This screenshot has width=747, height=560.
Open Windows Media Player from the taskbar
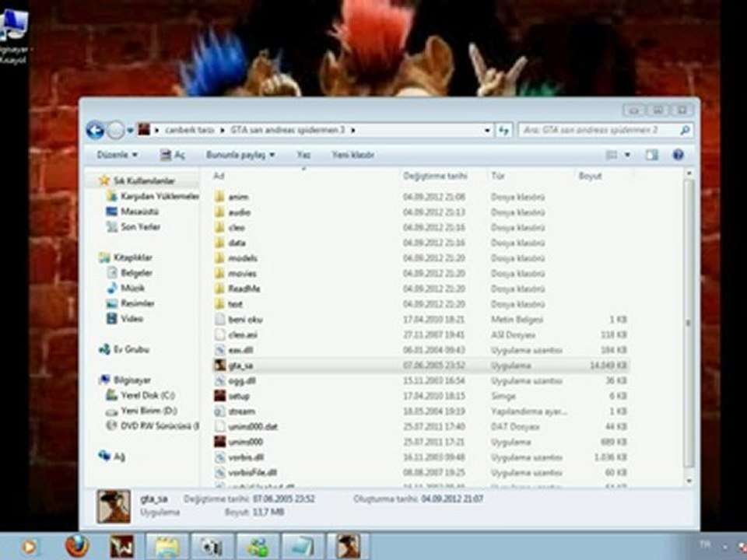[30, 547]
